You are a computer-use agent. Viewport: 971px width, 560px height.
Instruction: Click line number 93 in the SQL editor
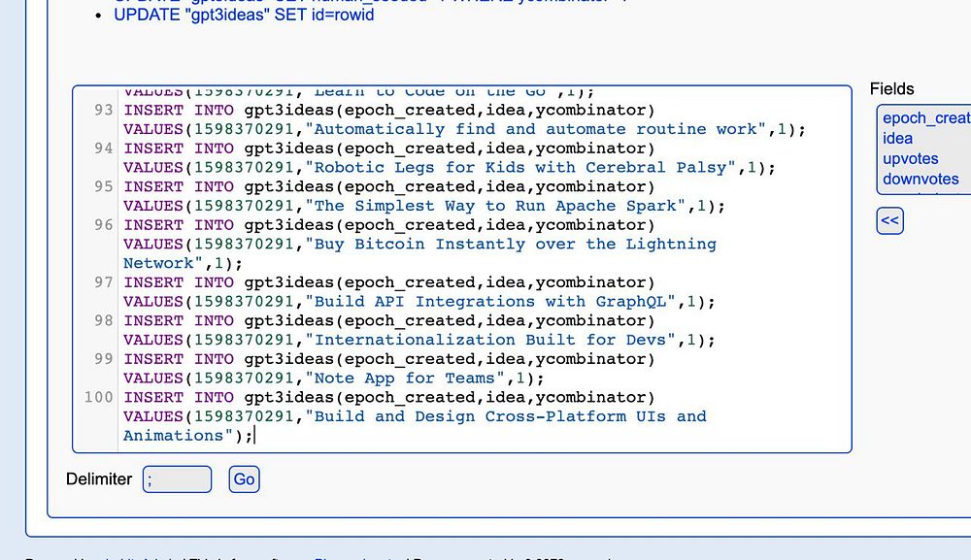pos(104,110)
